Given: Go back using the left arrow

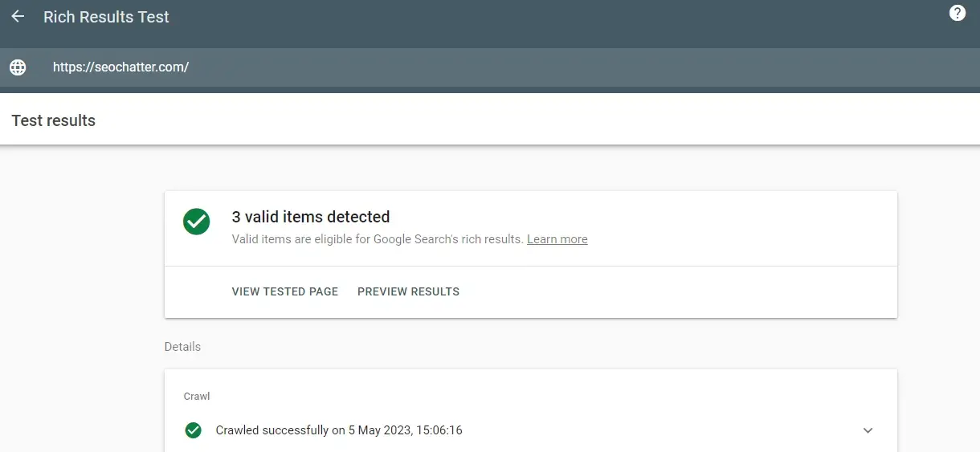Looking at the screenshot, I should tap(18, 17).
